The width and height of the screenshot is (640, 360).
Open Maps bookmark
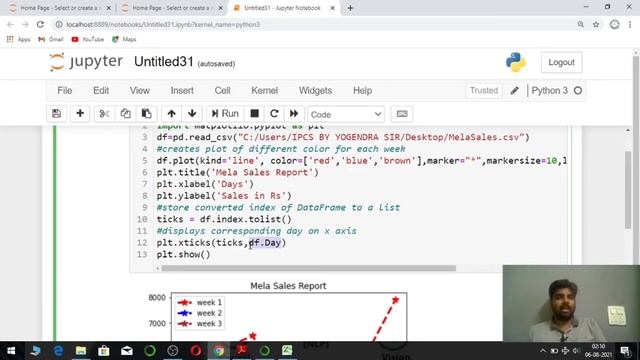pyautogui.click(x=124, y=40)
